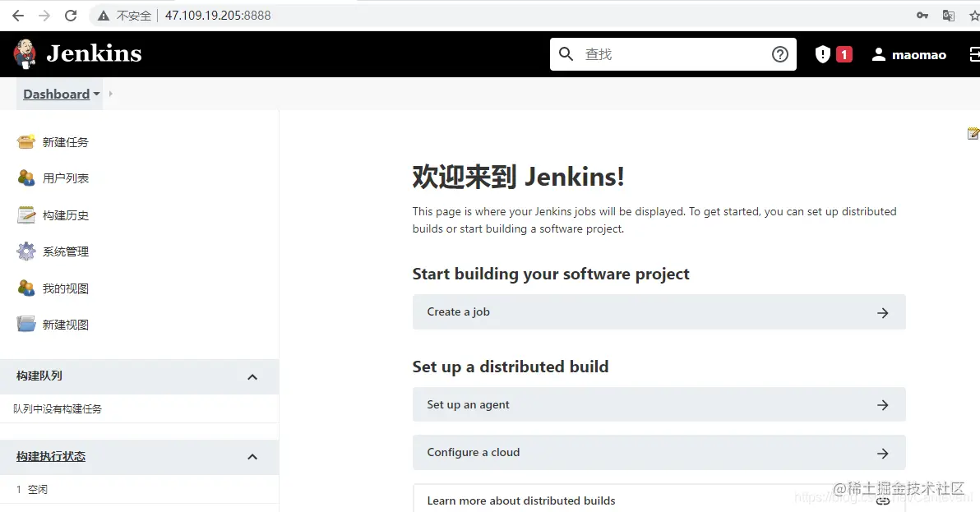This screenshot has height=512, width=980.
Task: Click the red notification count badge
Action: tap(844, 54)
